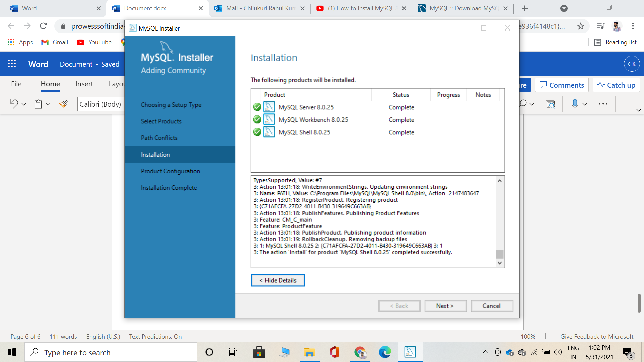The width and height of the screenshot is (644, 362).
Task: Click the Product column header
Action: coord(316,95)
